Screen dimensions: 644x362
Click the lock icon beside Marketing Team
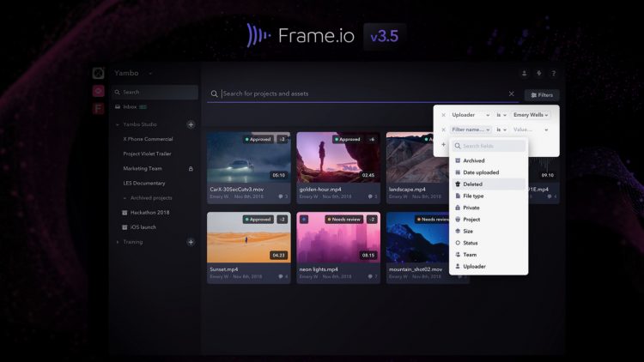click(x=191, y=169)
